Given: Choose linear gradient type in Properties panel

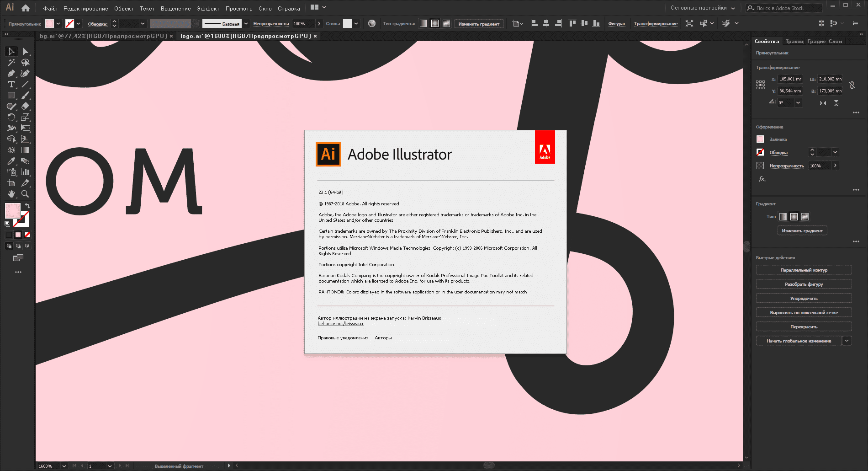Looking at the screenshot, I should pyautogui.click(x=783, y=217).
